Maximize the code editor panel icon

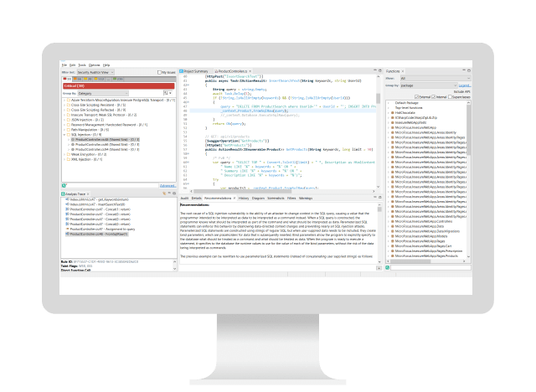tap(379, 70)
